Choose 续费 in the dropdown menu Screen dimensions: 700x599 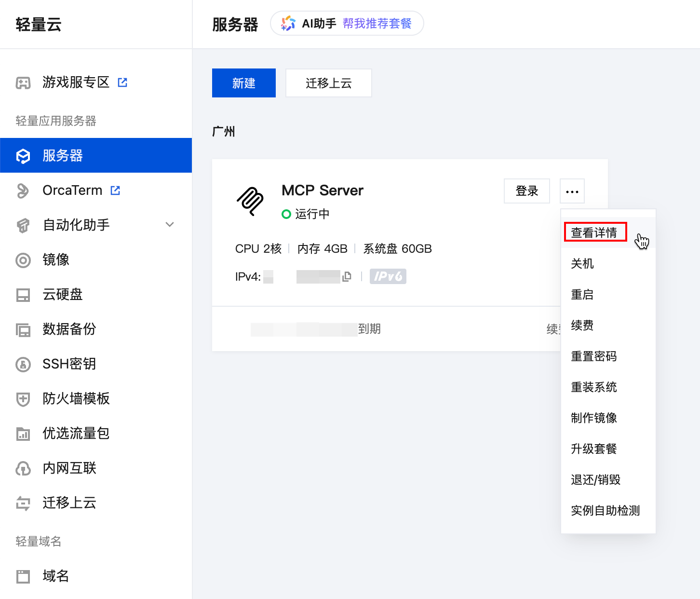pyautogui.click(x=608, y=325)
